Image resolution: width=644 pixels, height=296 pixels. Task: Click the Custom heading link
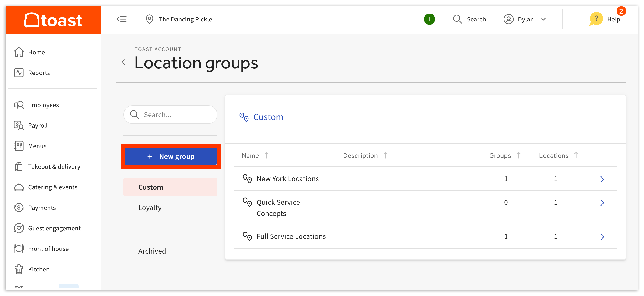[268, 117]
